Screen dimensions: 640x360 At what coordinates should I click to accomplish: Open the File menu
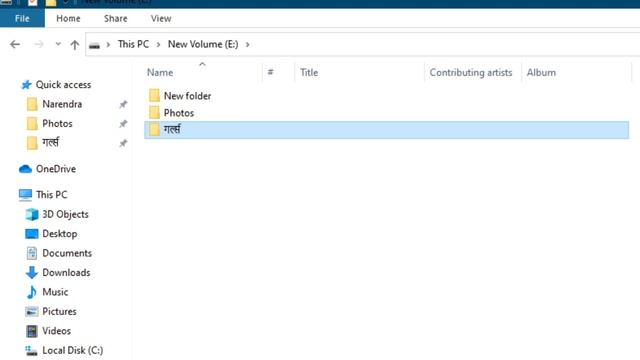22,18
